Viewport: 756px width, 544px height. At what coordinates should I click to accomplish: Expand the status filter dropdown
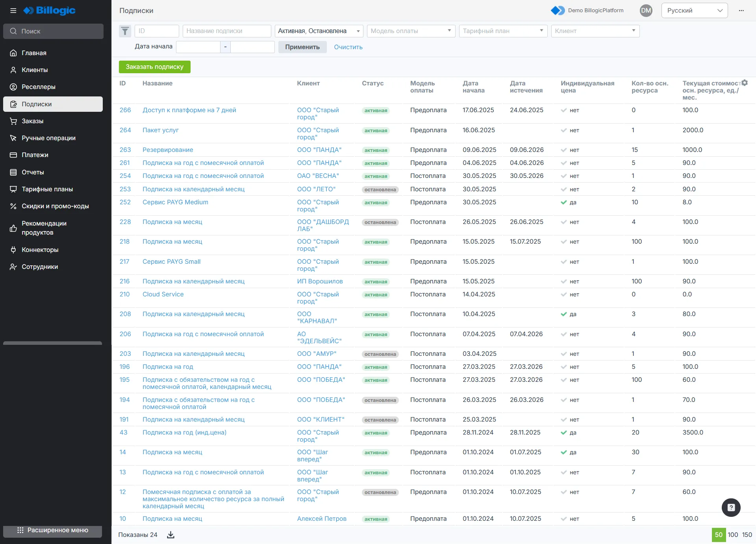pyautogui.click(x=319, y=31)
